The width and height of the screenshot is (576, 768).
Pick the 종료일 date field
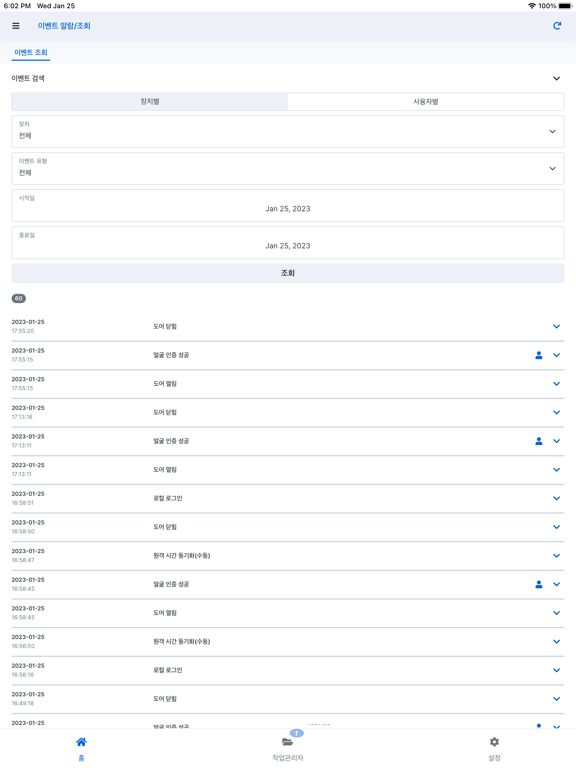pyautogui.click(x=288, y=243)
